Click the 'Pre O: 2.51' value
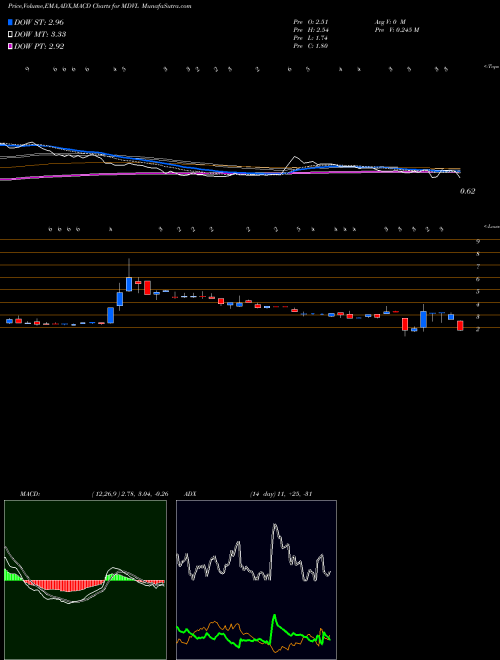The width and height of the screenshot is (500, 660). click(311, 22)
